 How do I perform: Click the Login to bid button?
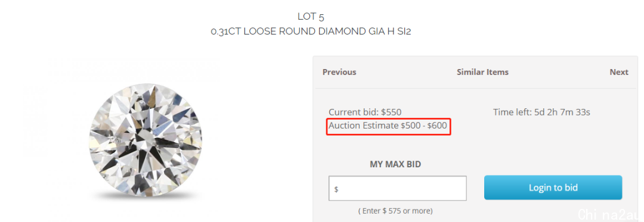(x=553, y=187)
